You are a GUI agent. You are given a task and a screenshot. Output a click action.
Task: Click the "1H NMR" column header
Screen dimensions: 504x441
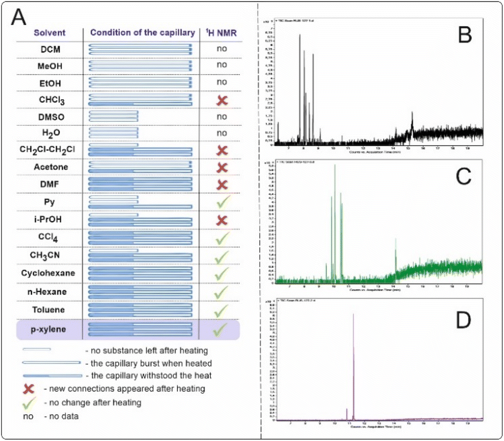point(221,32)
